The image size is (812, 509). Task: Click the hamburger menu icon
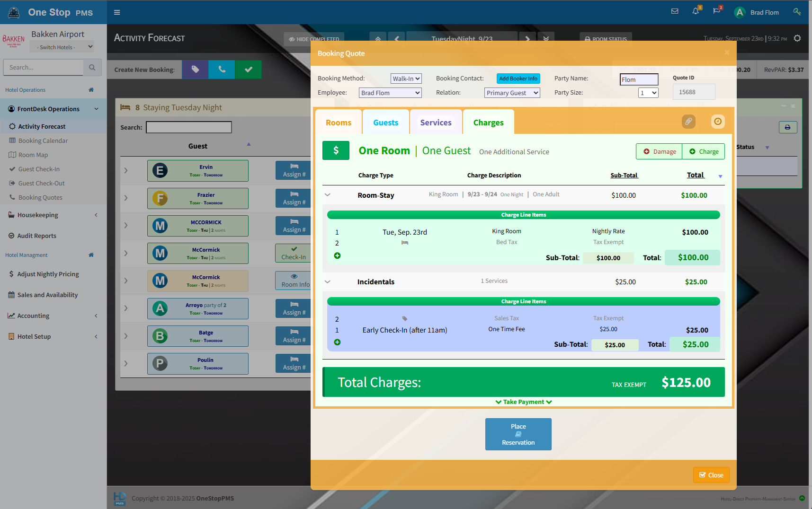coord(117,12)
